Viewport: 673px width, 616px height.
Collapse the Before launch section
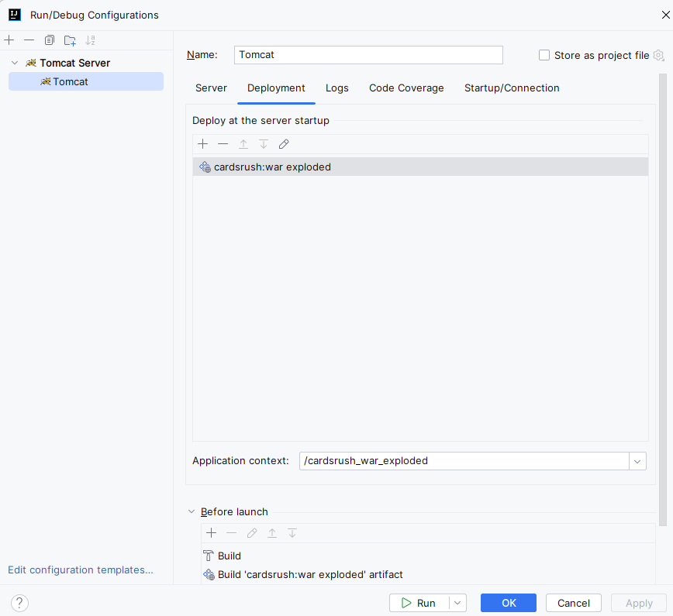tap(192, 511)
